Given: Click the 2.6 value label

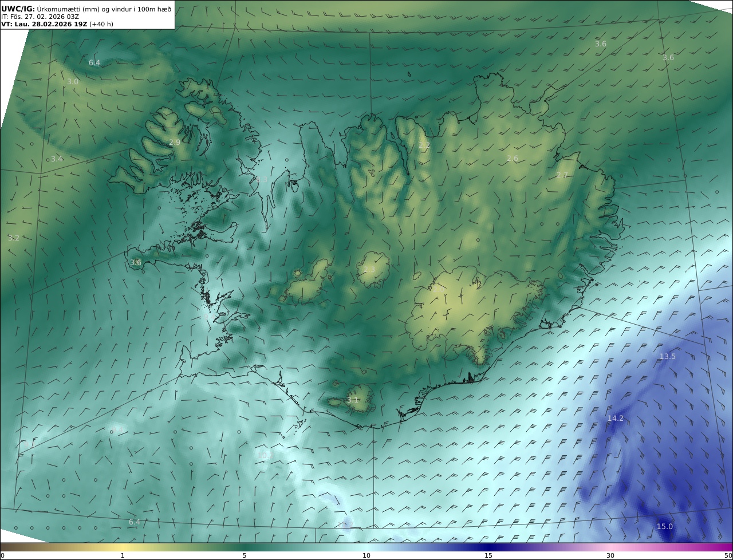Looking at the screenshot, I should [513, 158].
